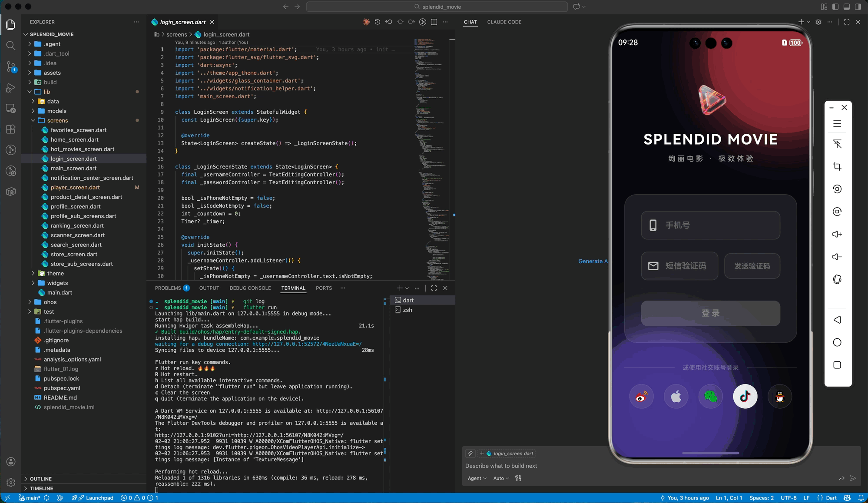
Task: Switch to the DEBUG CONSOLE tab
Action: coord(250,288)
